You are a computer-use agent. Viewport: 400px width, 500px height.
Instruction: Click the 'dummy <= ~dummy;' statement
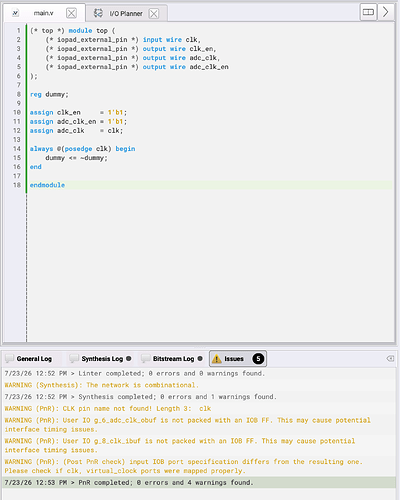76,158
